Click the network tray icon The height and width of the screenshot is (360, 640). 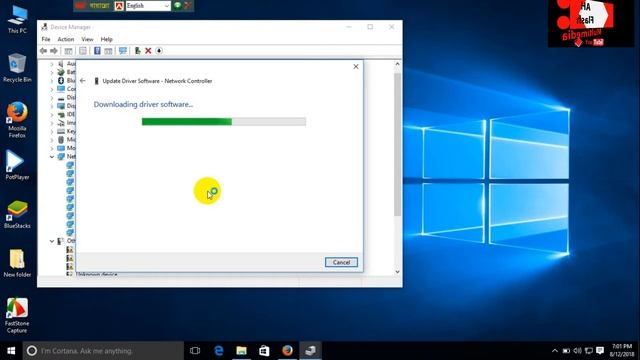[x=589, y=351]
